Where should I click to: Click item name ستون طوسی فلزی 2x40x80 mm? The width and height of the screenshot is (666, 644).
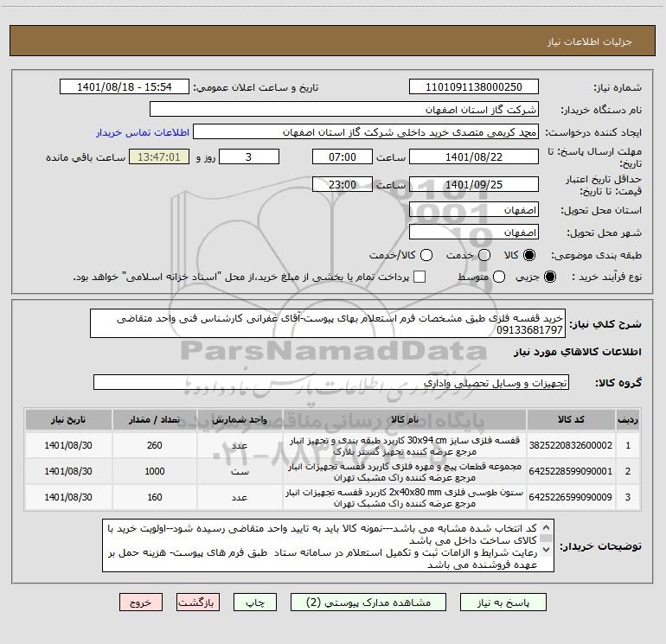[405, 497]
